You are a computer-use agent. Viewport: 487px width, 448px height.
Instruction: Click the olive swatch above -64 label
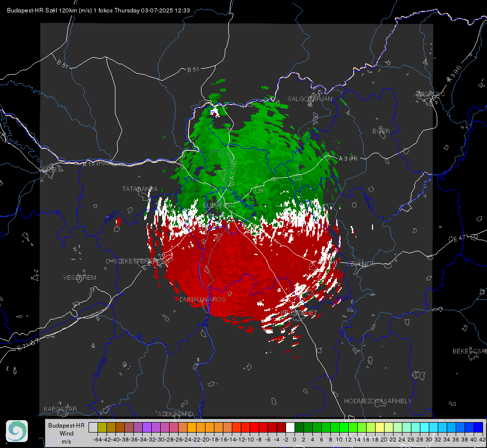point(102,427)
